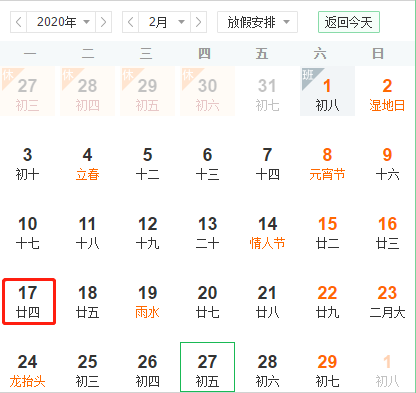
Task: Select February 13 二十 date
Action: (207, 233)
